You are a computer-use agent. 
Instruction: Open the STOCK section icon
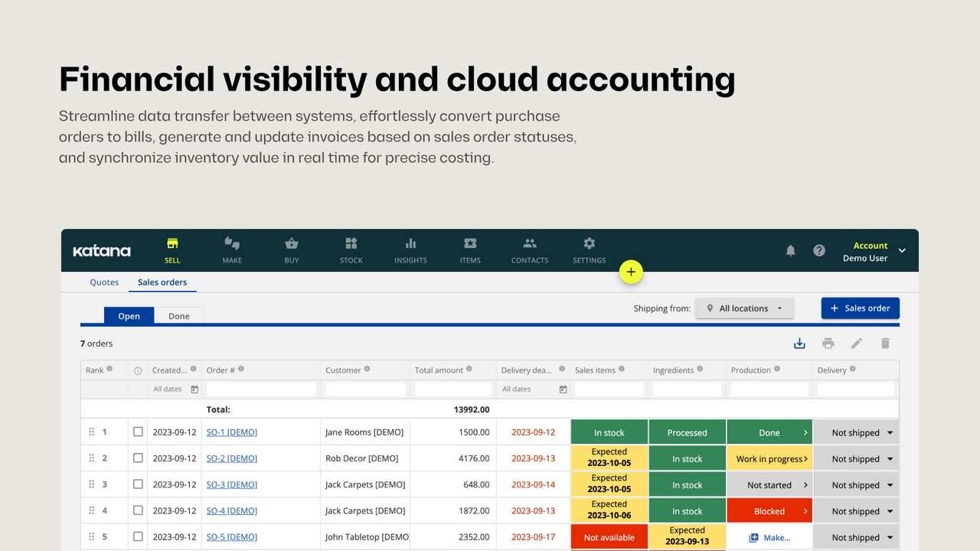pos(351,245)
